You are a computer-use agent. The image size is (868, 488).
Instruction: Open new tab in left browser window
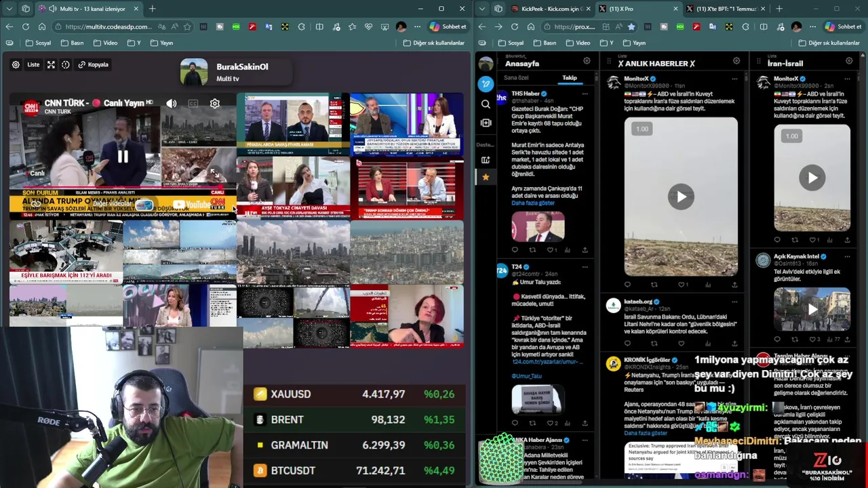point(152,9)
